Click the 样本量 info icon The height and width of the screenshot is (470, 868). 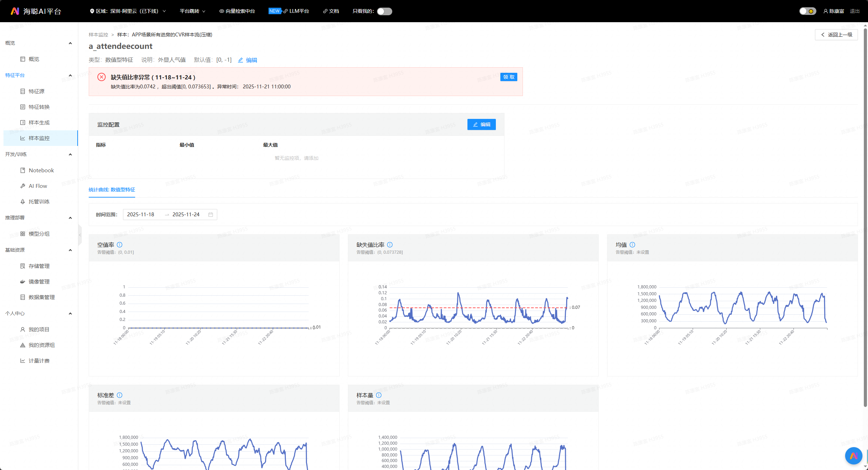pyautogui.click(x=379, y=395)
